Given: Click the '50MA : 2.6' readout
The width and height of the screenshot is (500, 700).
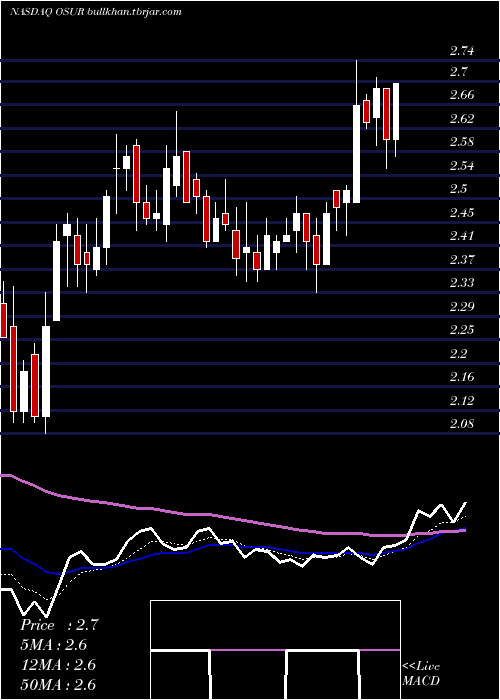Looking at the screenshot, I should [58, 685].
